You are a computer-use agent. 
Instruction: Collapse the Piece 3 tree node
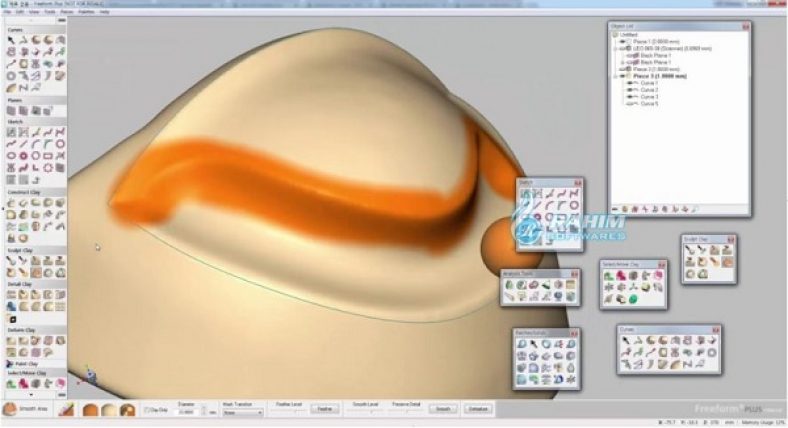click(x=616, y=76)
